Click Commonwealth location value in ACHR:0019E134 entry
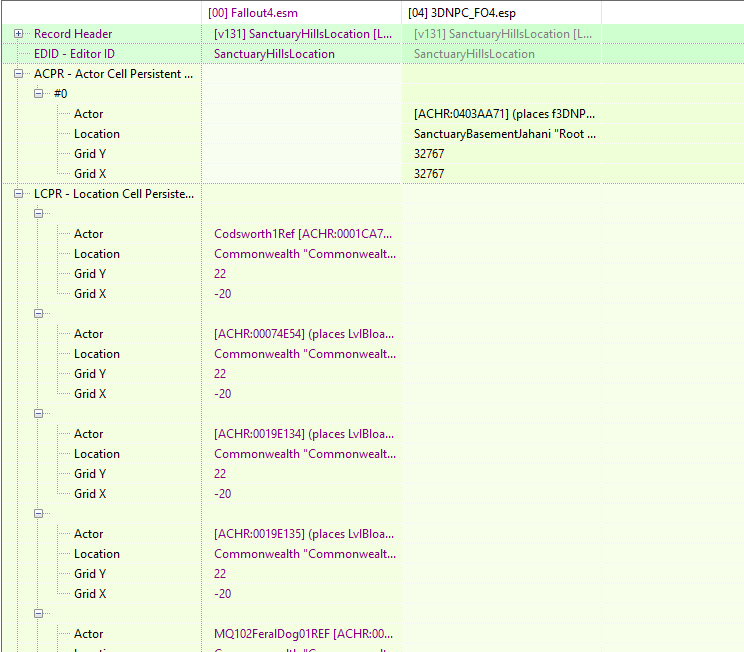This screenshot has height=652, width=744. pos(305,454)
